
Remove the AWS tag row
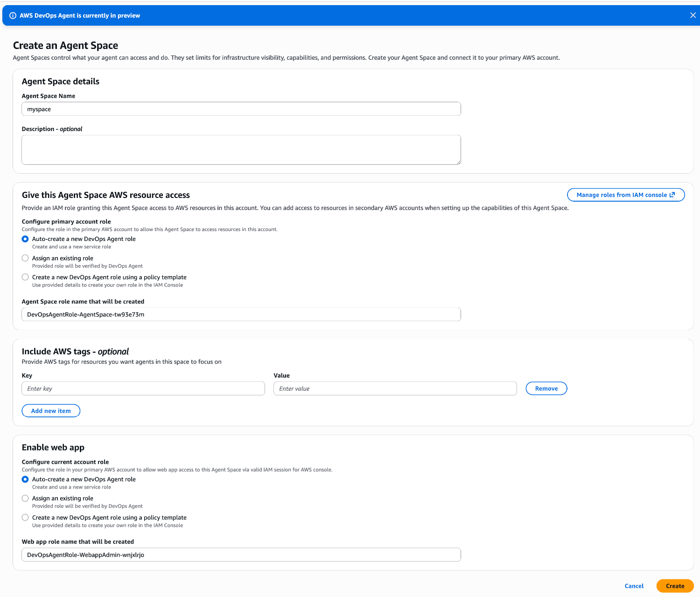[546, 388]
